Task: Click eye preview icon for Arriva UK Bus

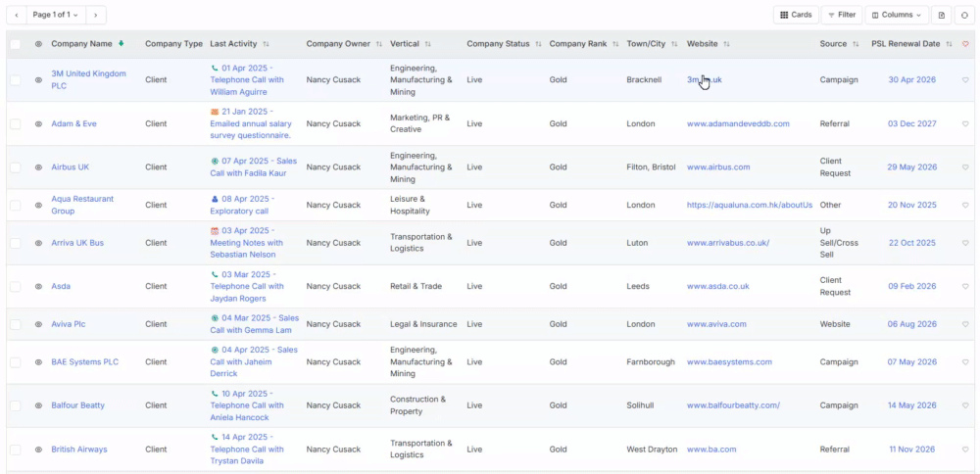Action: pyautogui.click(x=38, y=243)
